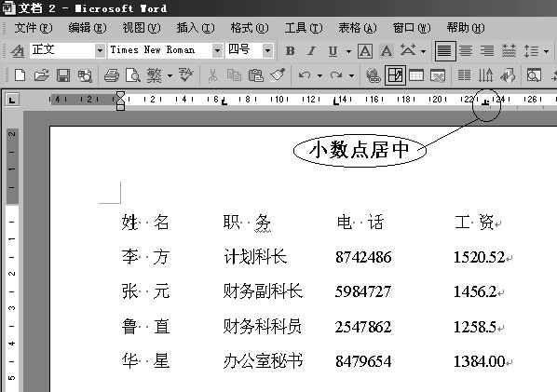
Task: Select center paragraph alignment
Action: pos(466,51)
